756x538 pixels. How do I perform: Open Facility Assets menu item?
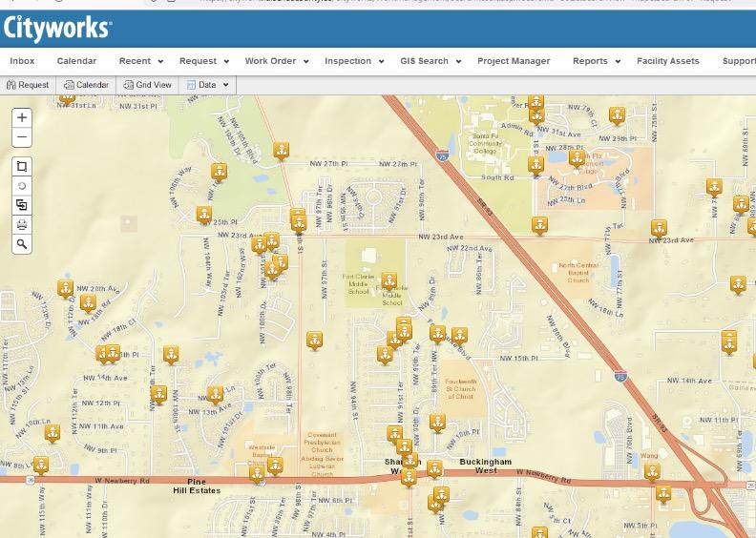coord(668,61)
